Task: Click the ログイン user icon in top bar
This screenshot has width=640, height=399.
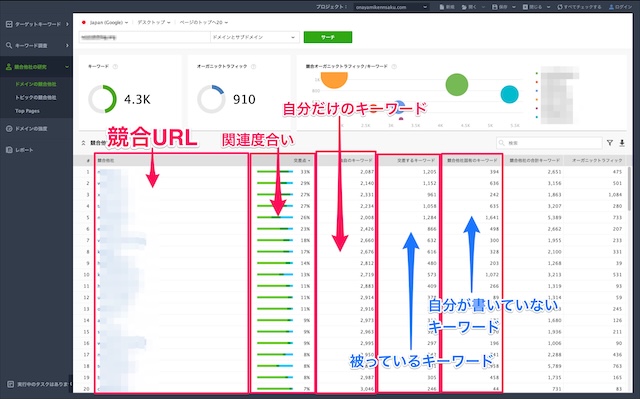Action: 611,7
